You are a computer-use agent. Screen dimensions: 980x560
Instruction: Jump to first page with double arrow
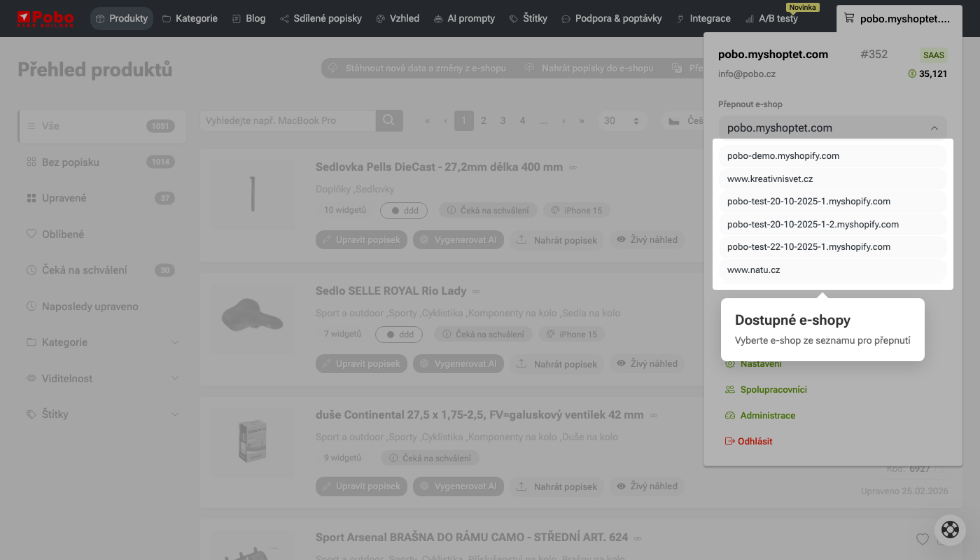tap(428, 120)
